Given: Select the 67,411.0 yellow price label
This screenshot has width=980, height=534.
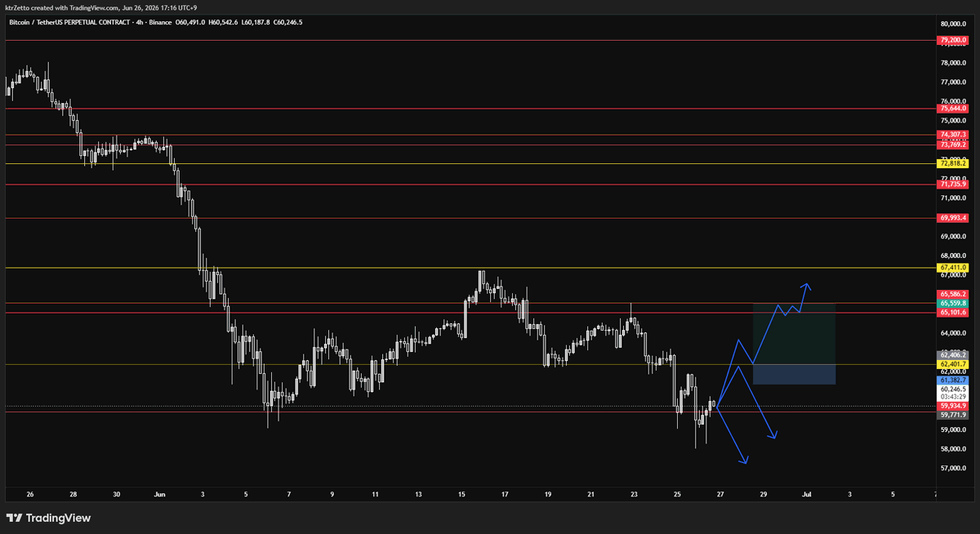Looking at the screenshot, I should coord(953,268).
